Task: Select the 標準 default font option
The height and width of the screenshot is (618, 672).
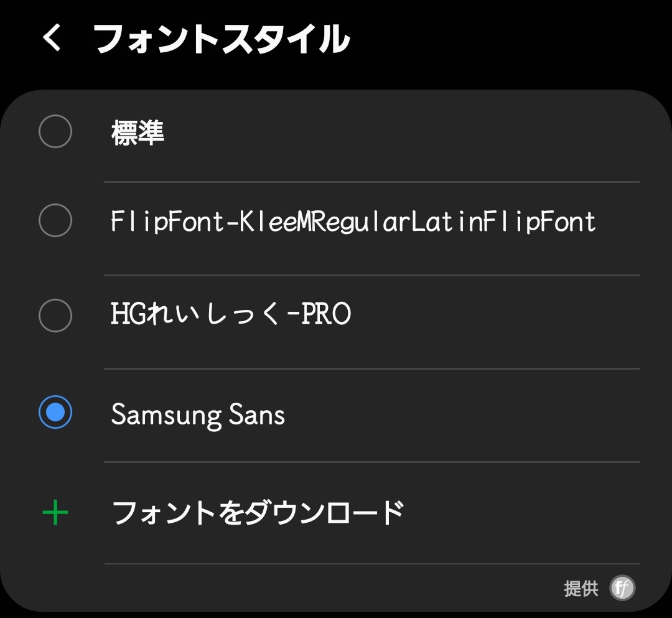Action: click(x=138, y=133)
